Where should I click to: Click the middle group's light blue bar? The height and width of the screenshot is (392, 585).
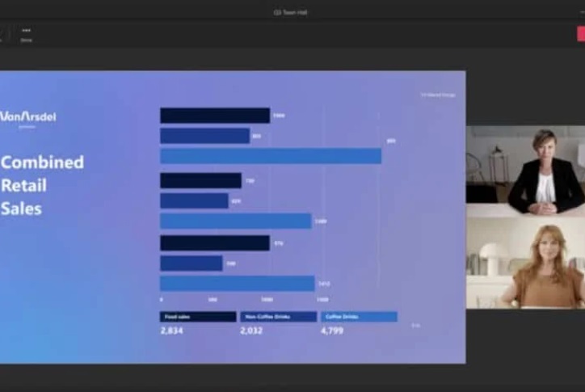point(235,221)
